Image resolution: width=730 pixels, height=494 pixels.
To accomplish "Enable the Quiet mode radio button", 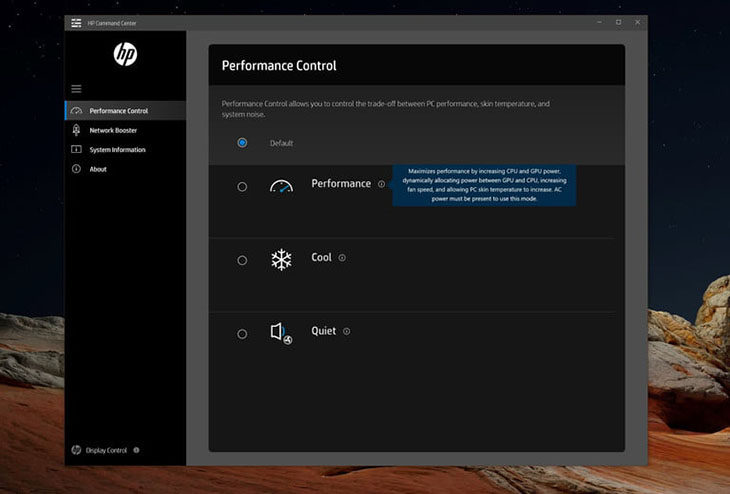I will pyautogui.click(x=242, y=334).
